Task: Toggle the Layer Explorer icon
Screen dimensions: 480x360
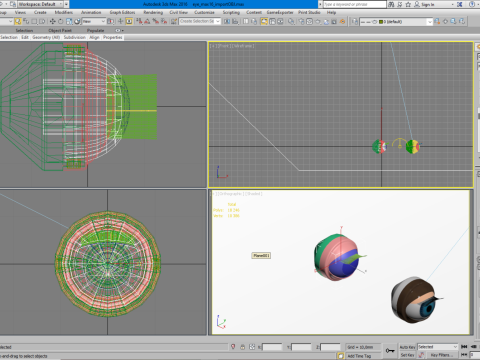Action: (x=254, y=21)
